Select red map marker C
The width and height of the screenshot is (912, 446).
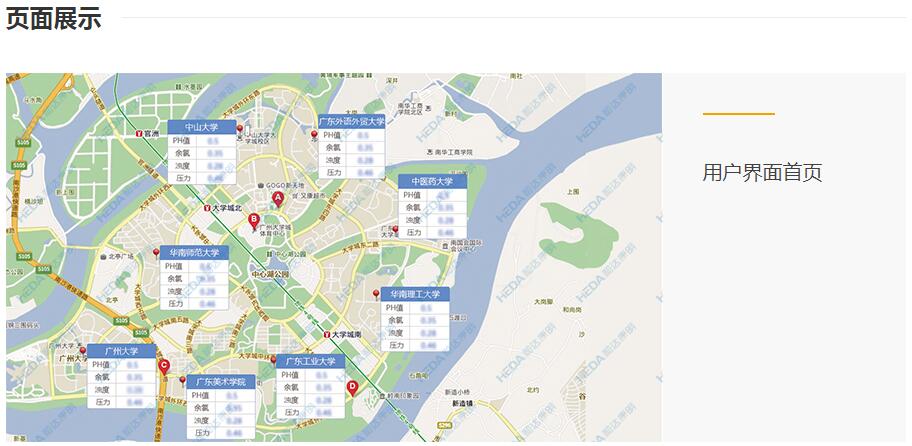point(164,367)
